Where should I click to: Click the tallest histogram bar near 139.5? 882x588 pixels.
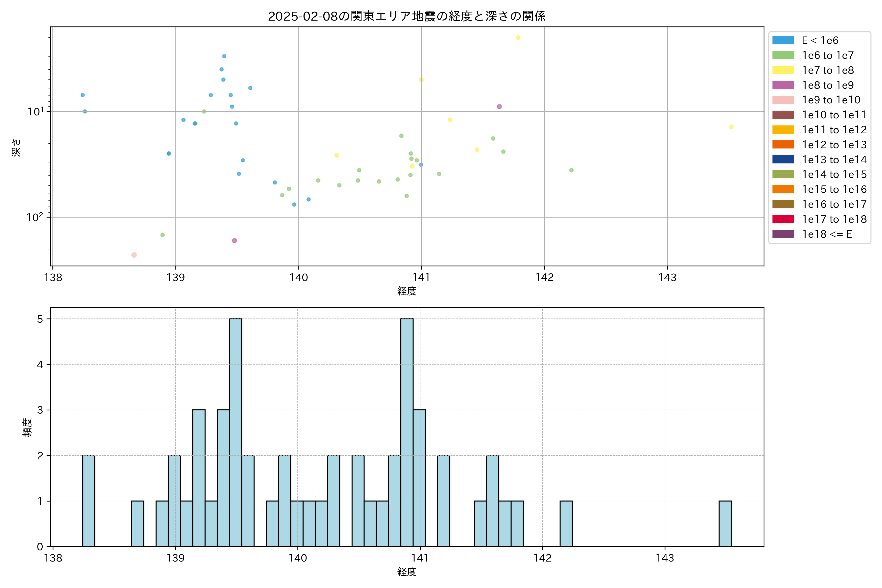pyautogui.click(x=235, y=432)
